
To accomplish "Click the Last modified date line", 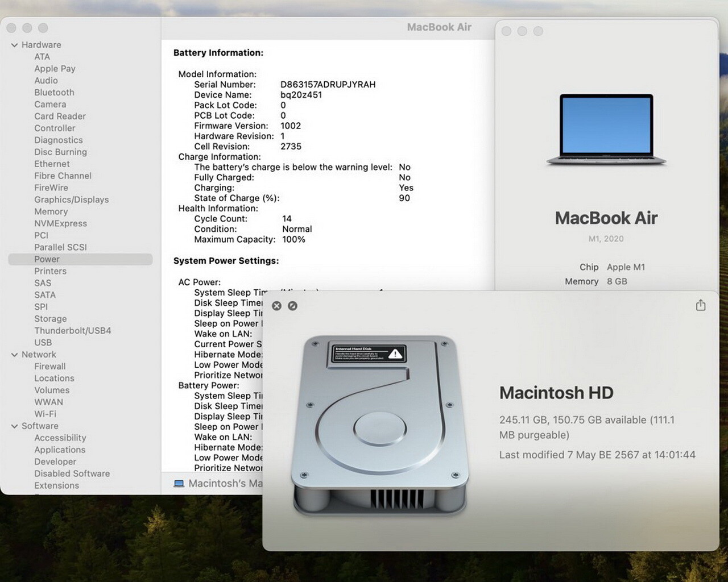I will click(x=597, y=455).
